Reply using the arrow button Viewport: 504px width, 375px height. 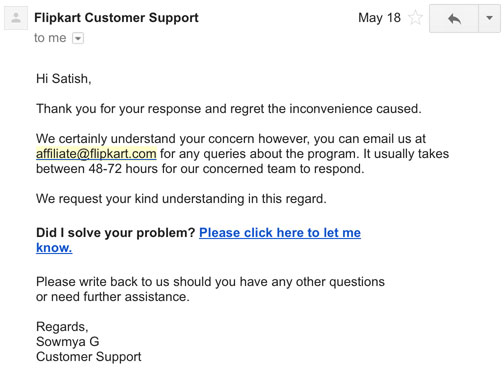point(454,18)
